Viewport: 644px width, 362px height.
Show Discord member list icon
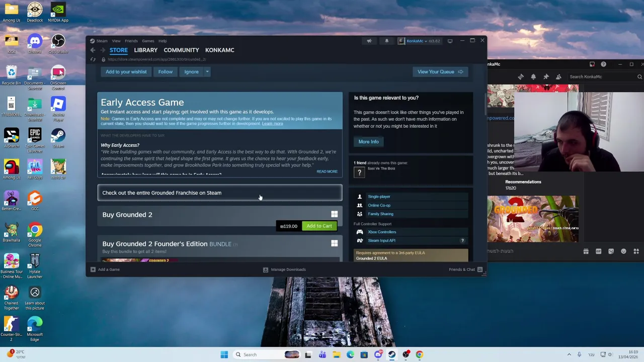558,77
